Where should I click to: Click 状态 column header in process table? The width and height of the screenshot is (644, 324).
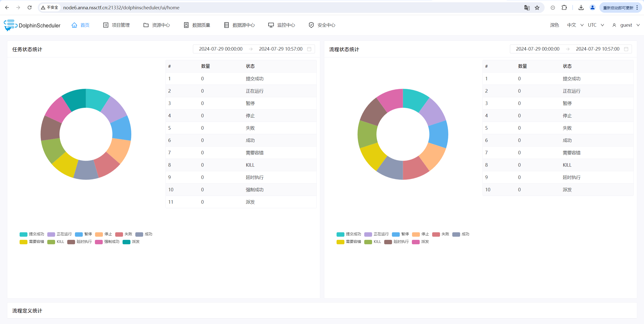(567, 66)
